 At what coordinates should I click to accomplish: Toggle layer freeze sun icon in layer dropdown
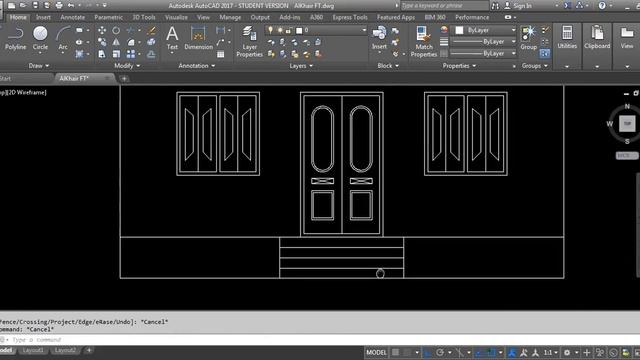[280, 30]
